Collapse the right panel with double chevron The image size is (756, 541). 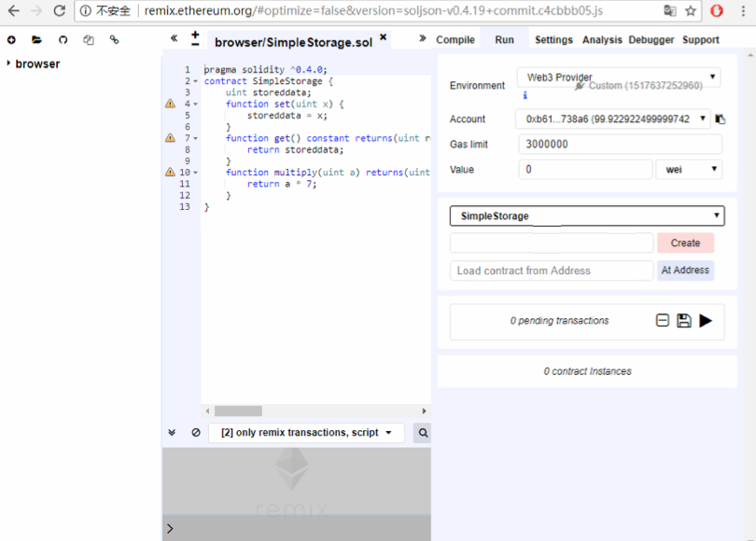[x=423, y=38]
